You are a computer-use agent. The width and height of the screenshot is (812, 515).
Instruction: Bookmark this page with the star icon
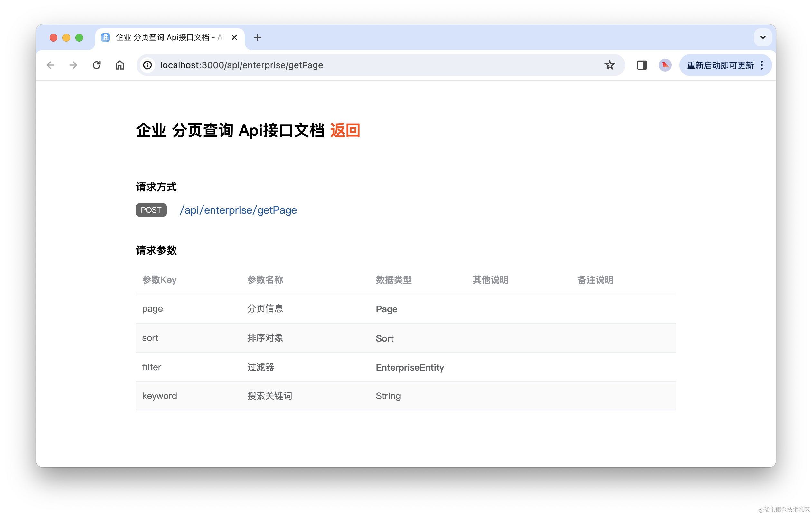[610, 65]
